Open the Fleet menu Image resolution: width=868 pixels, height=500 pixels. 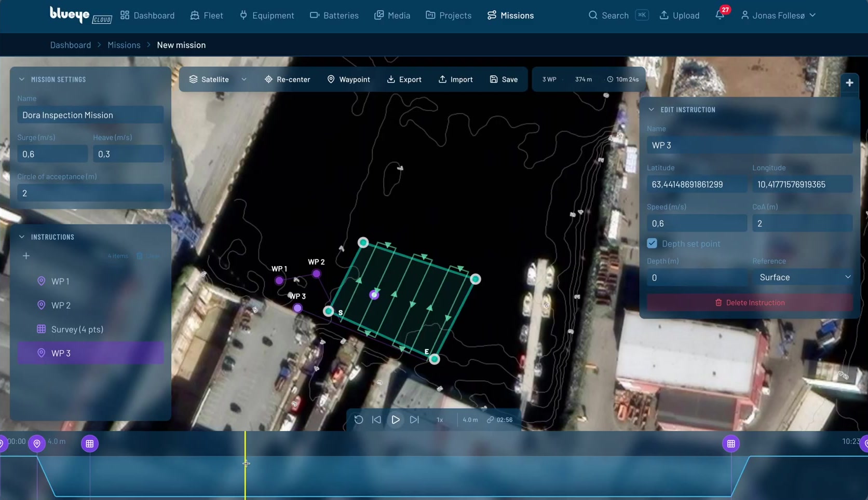pos(207,16)
